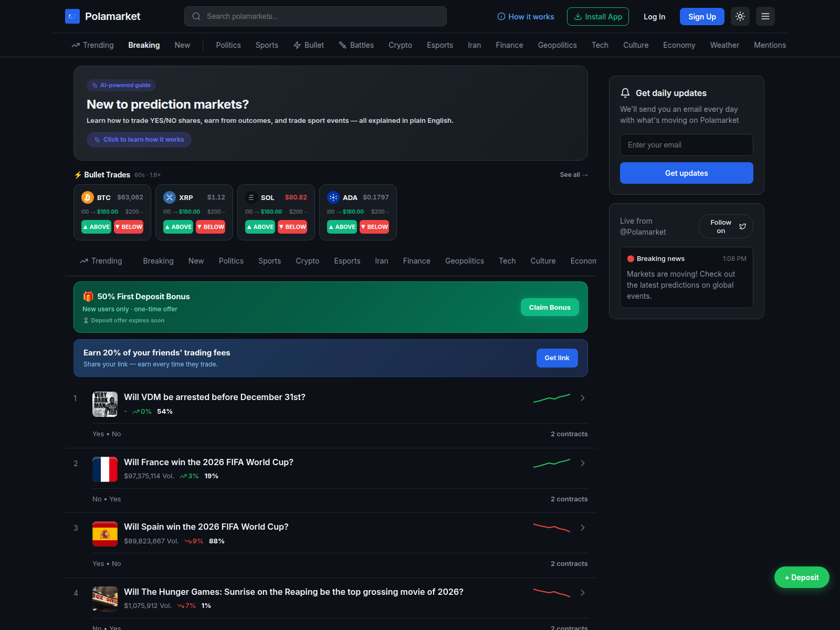Click the Get link referral button
This screenshot has height=630, width=840.
pyautogui.click(x=557, y=358)
